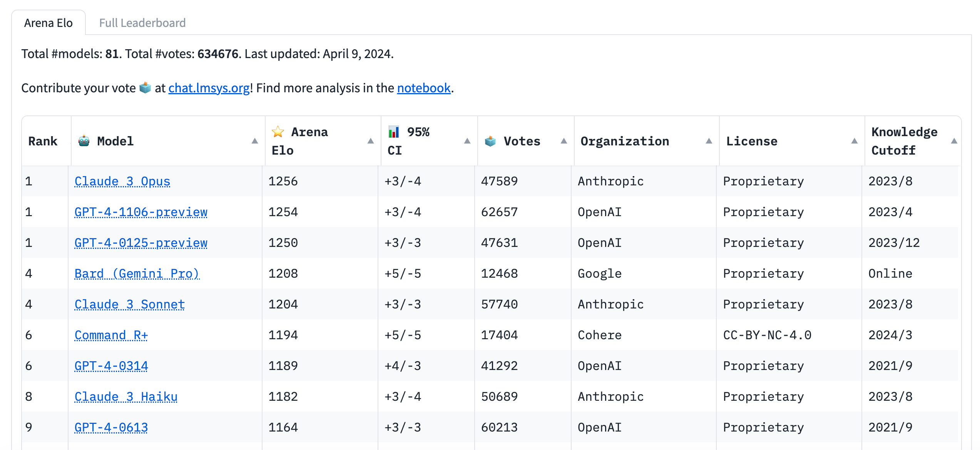Open the notebook analysis link
This screenshot has height=450, width=980.
pos(424,88)
